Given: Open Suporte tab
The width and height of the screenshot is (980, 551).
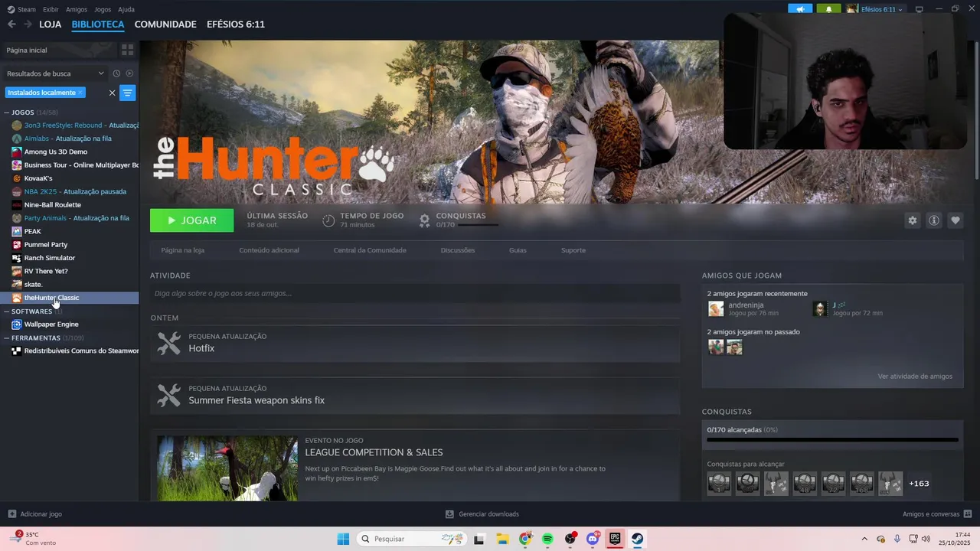Looking at the screenshot, I should (x=573, y=250).
